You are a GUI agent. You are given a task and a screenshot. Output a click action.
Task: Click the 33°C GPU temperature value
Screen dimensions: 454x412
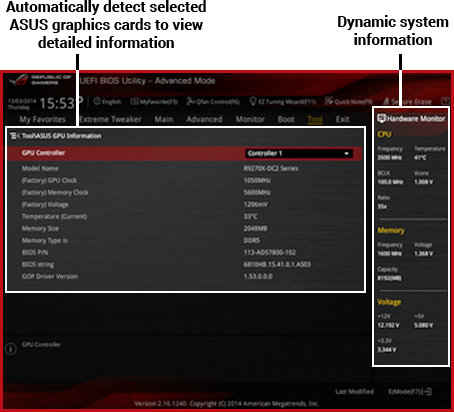click(x=250, y=217)
